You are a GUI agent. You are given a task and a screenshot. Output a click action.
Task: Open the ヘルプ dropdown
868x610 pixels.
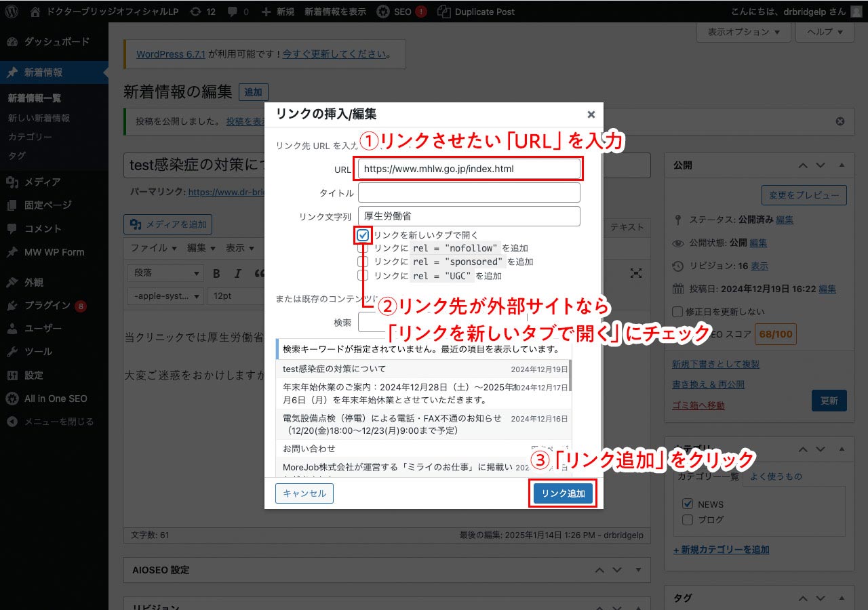825,32
